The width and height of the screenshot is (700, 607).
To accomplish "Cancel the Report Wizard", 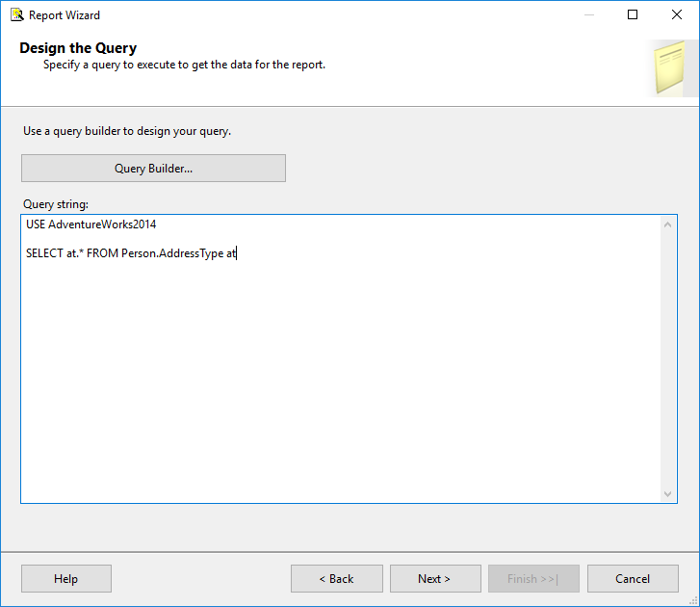I will click(x=633, y=579).
